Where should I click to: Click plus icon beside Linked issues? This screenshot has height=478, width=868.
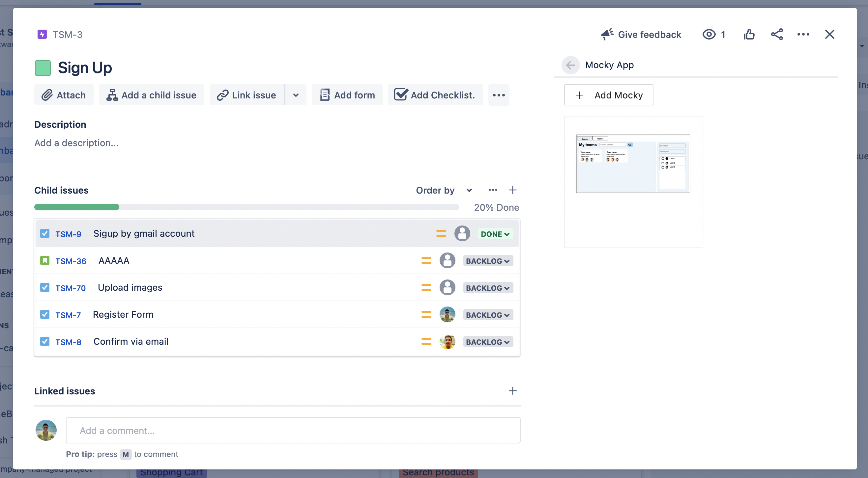click(512, 391)
